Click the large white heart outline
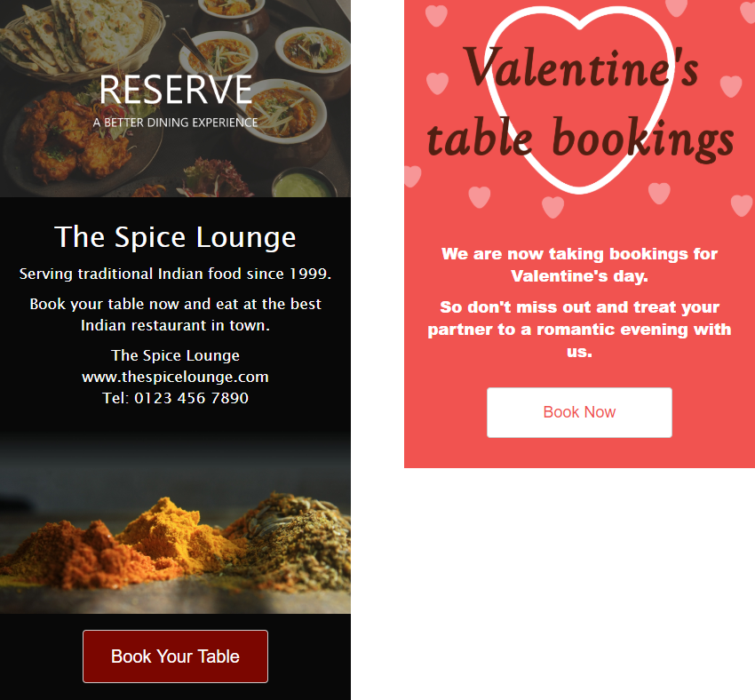This screenshot has width=755, height=700. pos(579,100)
